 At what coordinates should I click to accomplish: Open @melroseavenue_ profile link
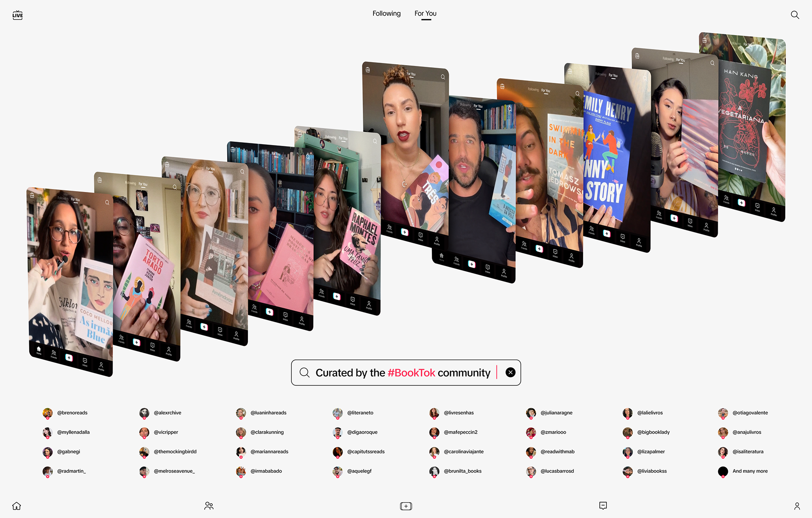[174, 471]
